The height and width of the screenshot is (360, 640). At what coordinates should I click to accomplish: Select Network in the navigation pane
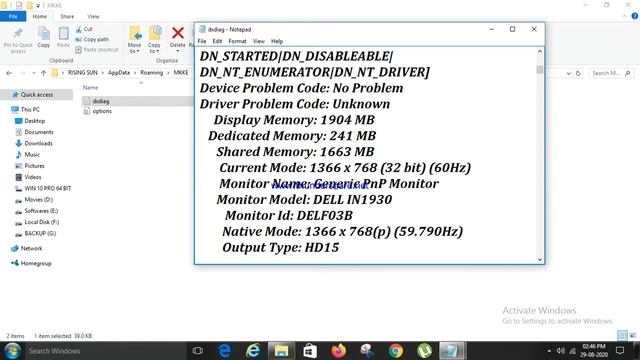pyautogui.click(x=31, y=248)
